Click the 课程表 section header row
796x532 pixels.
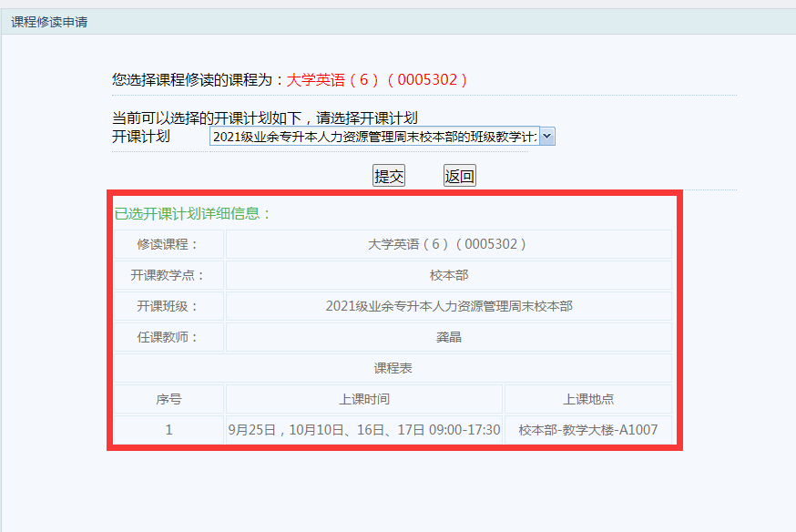click(x=393, y=368)
